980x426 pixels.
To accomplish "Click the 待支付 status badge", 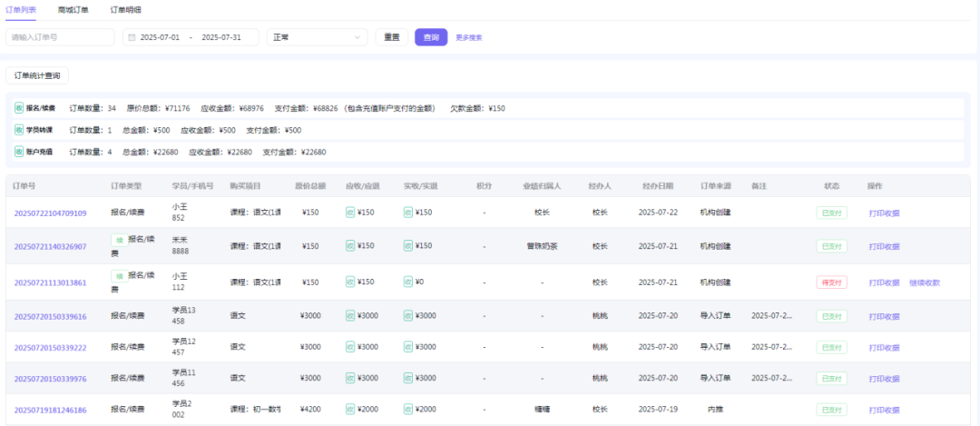I will tap(830, 282).
